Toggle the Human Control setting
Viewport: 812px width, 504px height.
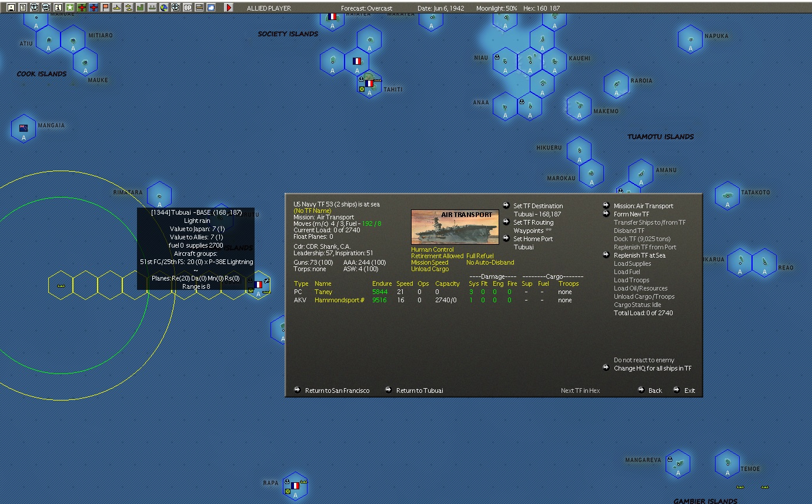pos(432,249)
